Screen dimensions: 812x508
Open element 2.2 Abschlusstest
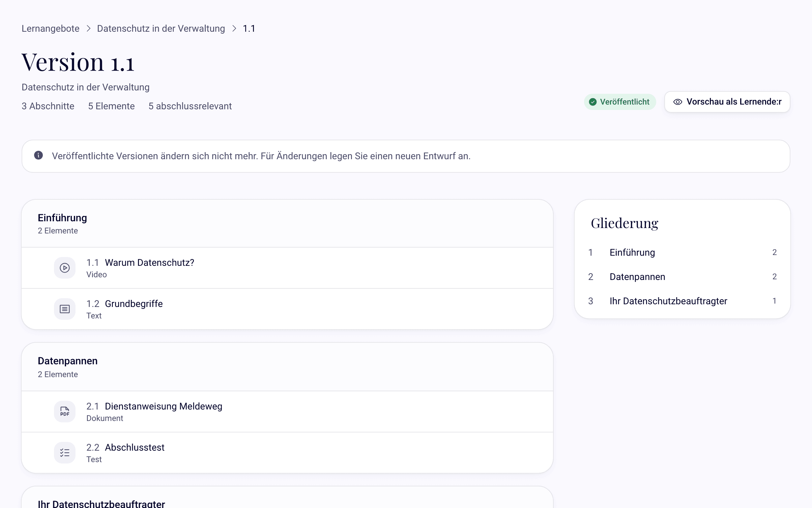pos(287,453)
